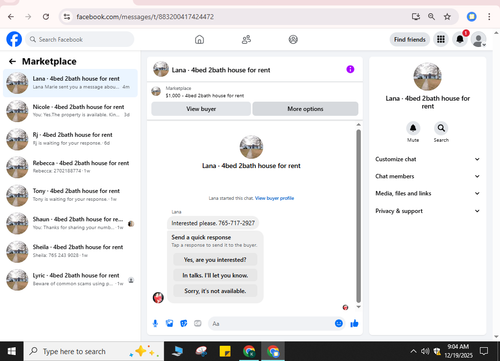
Task: Go to Facebook Home icon
Action: (199, 40)
